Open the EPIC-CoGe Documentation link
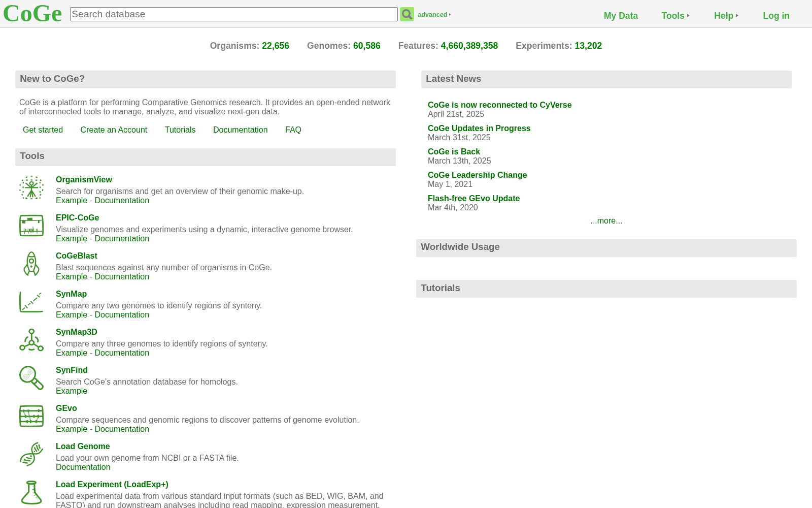 122,239
